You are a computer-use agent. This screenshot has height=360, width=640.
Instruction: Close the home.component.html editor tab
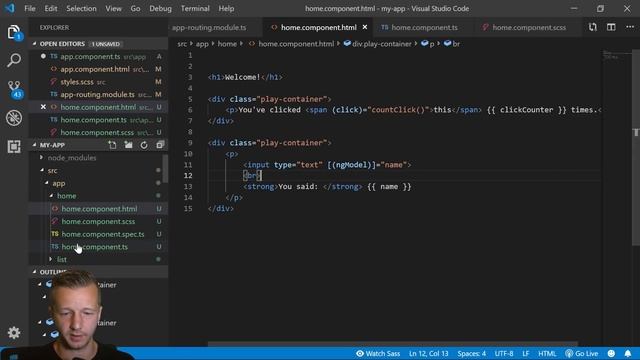(365, 27)
